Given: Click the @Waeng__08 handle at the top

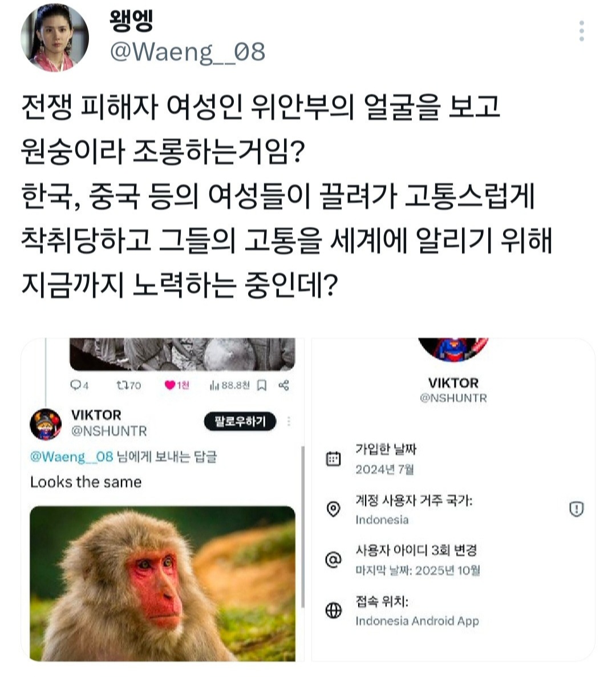Looking at the screenshot, I should (x=187, y=53).
